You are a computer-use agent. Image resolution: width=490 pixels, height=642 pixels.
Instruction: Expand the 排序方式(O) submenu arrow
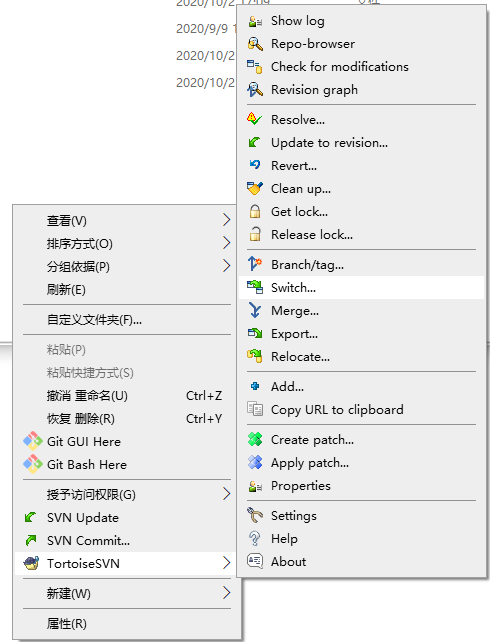click(226, 243)
